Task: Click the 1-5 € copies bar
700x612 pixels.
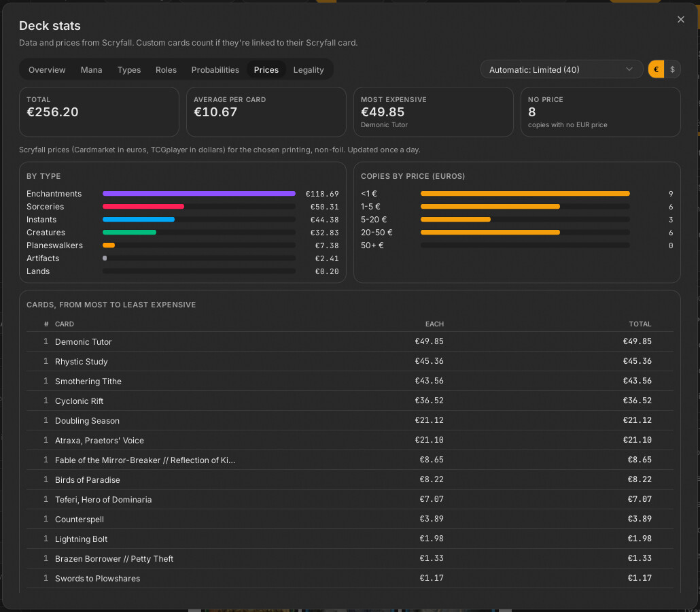Action: click(490, 207)
